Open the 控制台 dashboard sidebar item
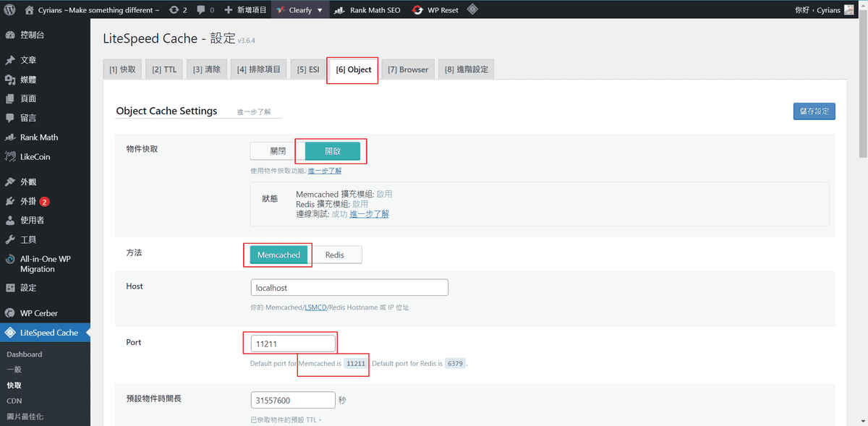868x426 pixels. (x=45, y=35)
